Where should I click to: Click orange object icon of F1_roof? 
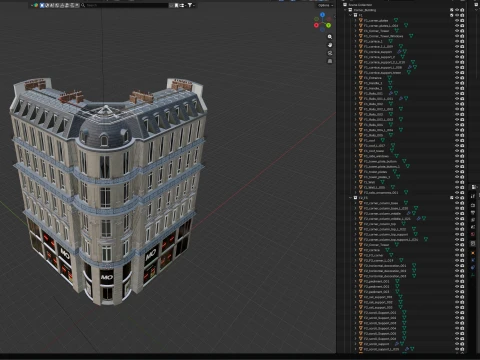(360, 140)
